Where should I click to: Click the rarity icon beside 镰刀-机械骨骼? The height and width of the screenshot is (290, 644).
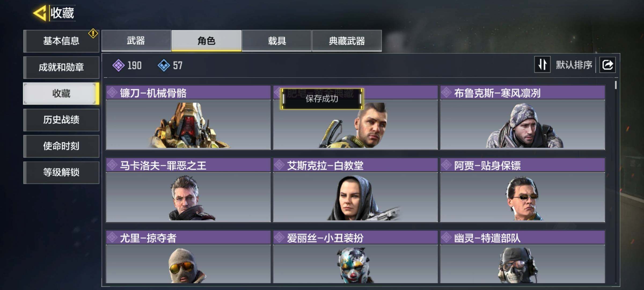click(x=112, y=93)
